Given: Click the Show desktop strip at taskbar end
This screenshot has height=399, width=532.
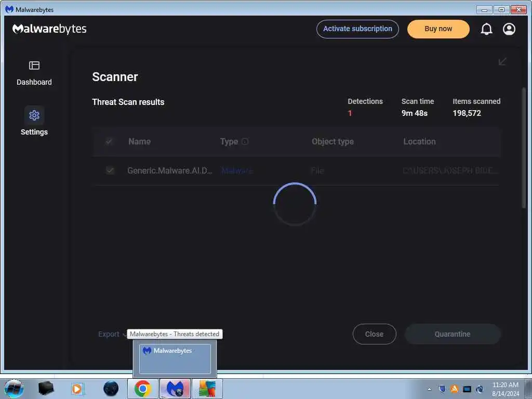Looking at the screenshot, I should click(528, 389).
